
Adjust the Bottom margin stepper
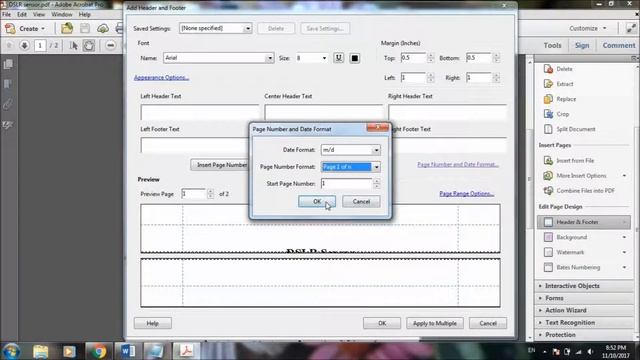click(x=496, y=58)
